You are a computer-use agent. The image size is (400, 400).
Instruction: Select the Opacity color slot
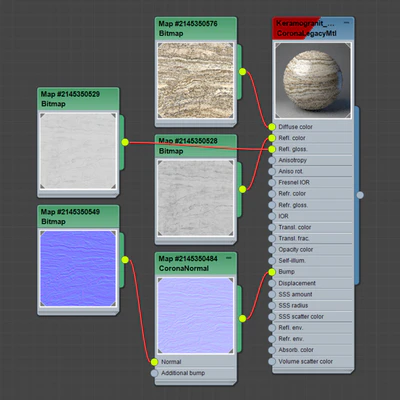[x=313, y=249]
